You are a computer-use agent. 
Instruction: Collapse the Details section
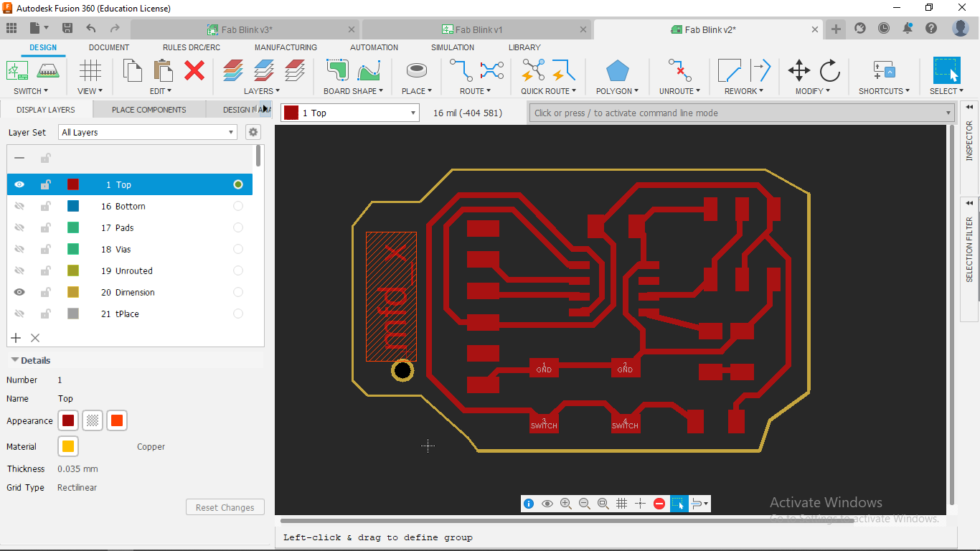pyautogui.click(x=14, y=360)
